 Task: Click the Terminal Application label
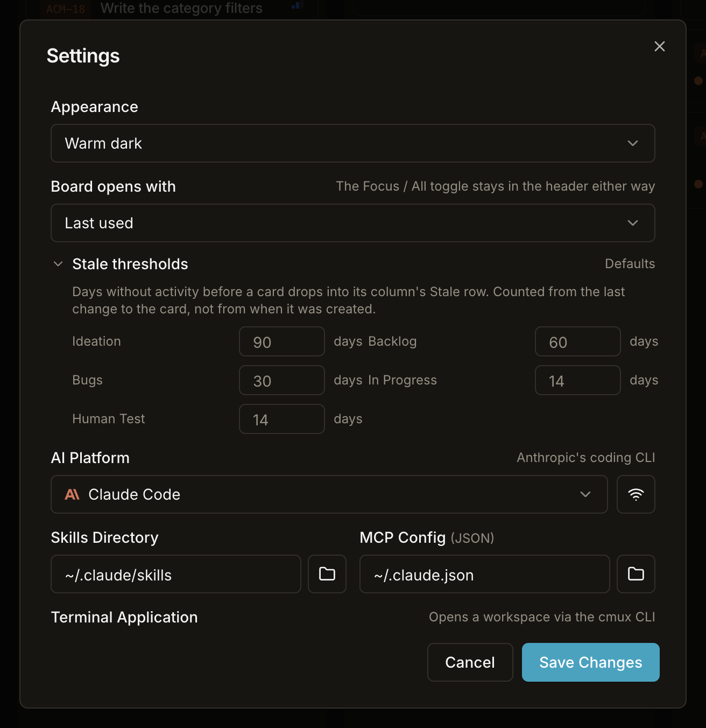click(x=124, y=617)
